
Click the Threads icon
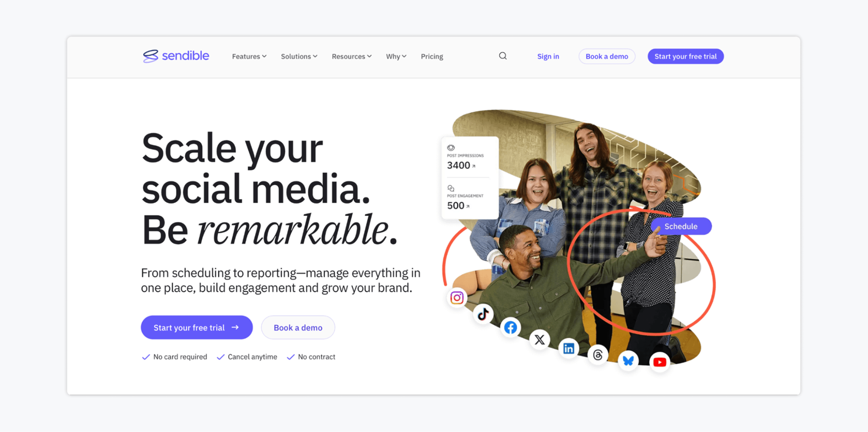(x=598, y=355)
